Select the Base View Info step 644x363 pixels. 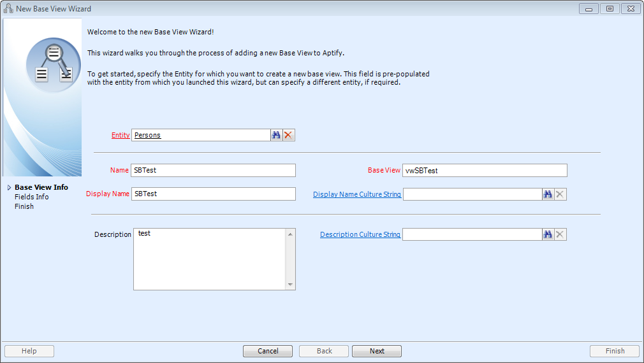pyautogui.click(x=41, y=187)
